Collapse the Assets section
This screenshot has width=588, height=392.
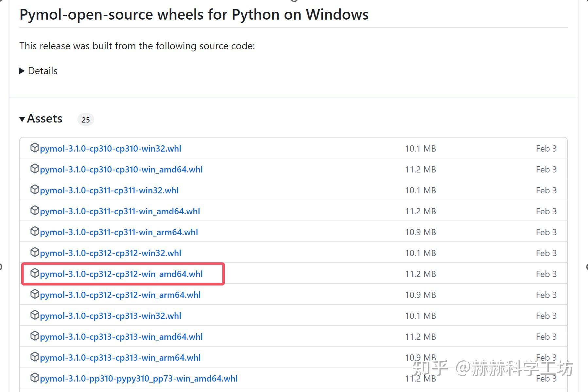click(22, 119)
